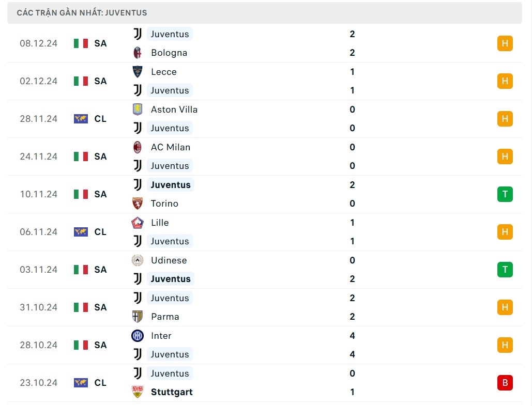The width and height of the screenshot is (532, 406).
Task: Click the Torino team crest
Action: click(138, 204)
